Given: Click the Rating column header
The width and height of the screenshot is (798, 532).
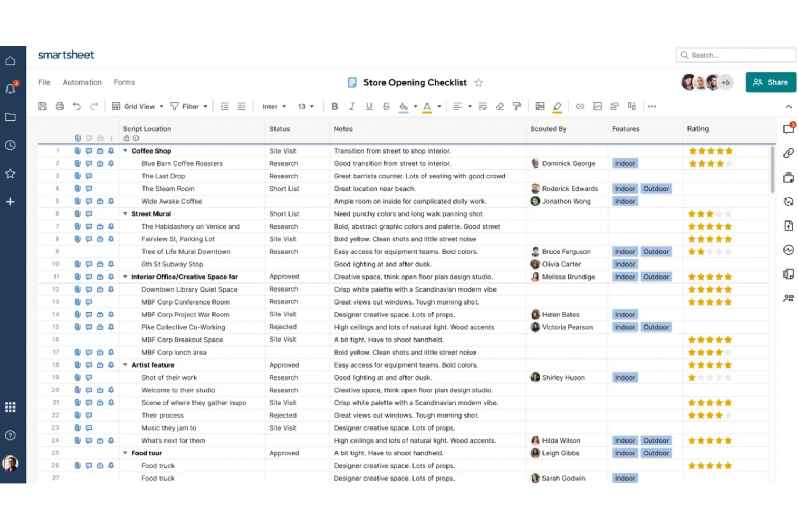Looking at the screenshot, I should click(698, 129).
